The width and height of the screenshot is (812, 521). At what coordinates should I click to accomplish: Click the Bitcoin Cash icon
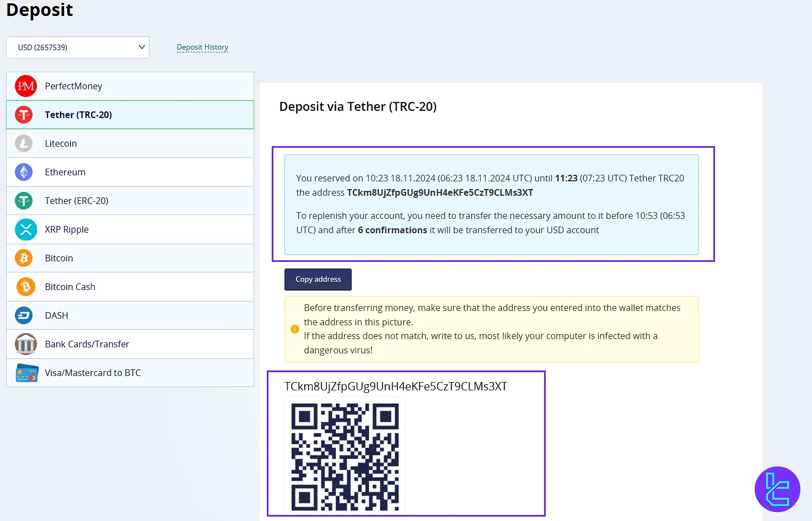click(25, 287)
